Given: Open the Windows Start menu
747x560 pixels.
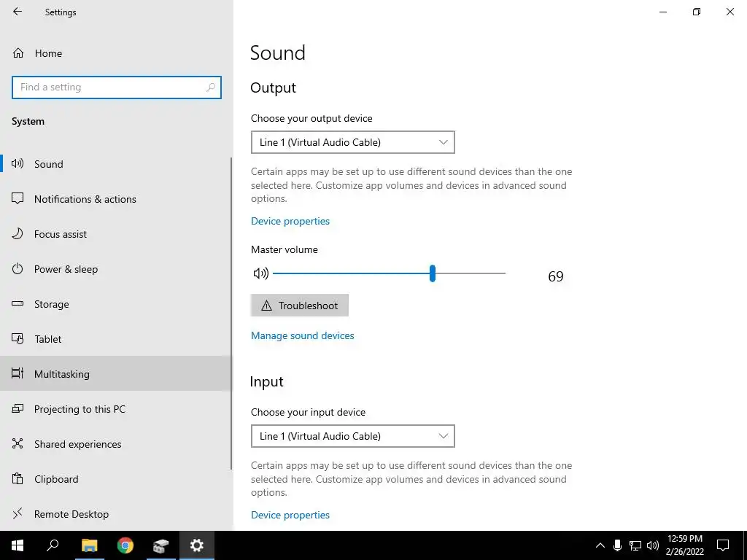Looking at the screenshot, I should click(x=18, y=545).
